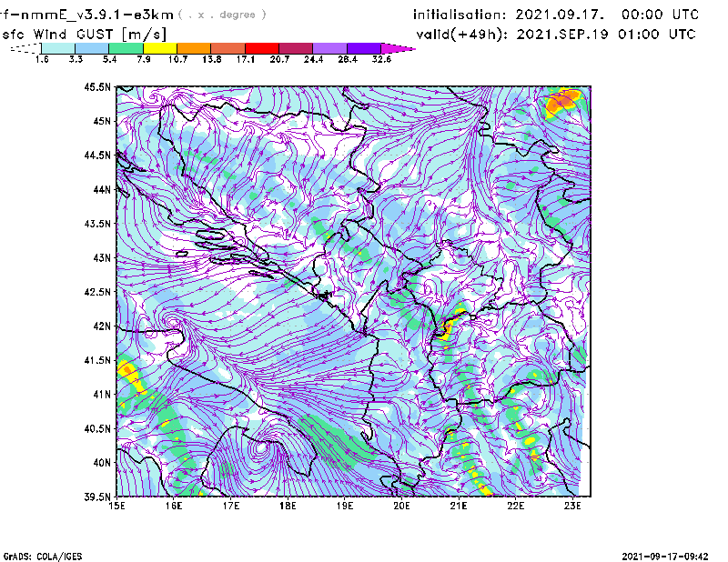The width and height of the screenshot is (728, 562).
Task: Click the '00:00 UTC' initialisation time
Action: click(x=661, y=15)
